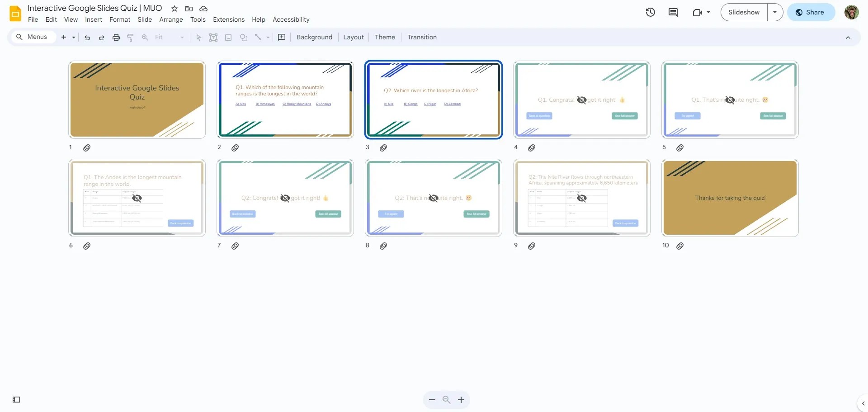Print the presentation
The width and height of the screenshot is (868, 412).
(116, 38)
